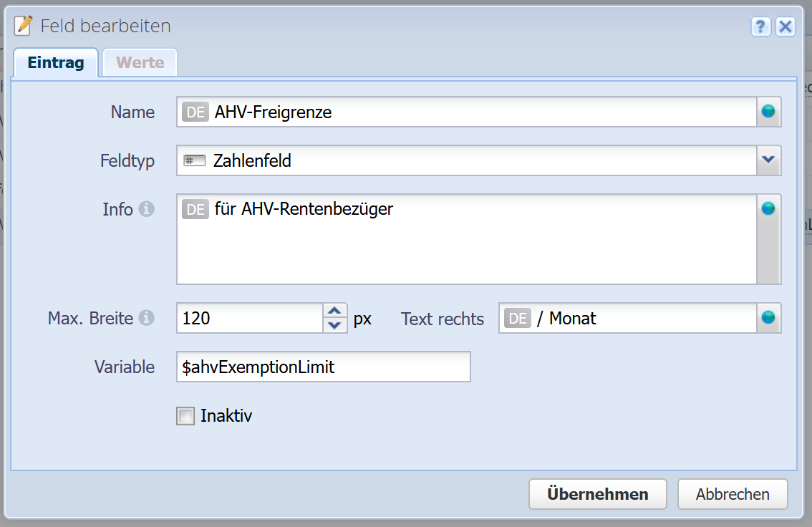Open help with the question mark icon
Viewport: 812px width, 527px height.
click(760, 27)
